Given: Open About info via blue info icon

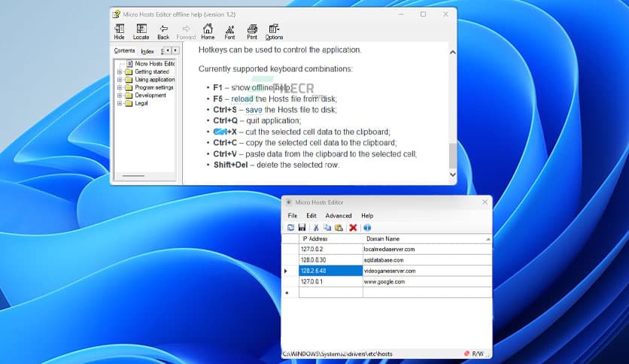Looking at the screenshot, I should tap(367, 228).
